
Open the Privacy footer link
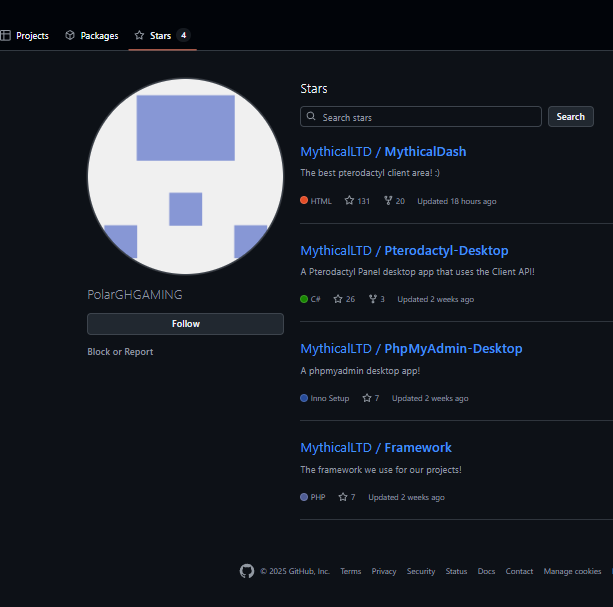(x=384, y=571)
